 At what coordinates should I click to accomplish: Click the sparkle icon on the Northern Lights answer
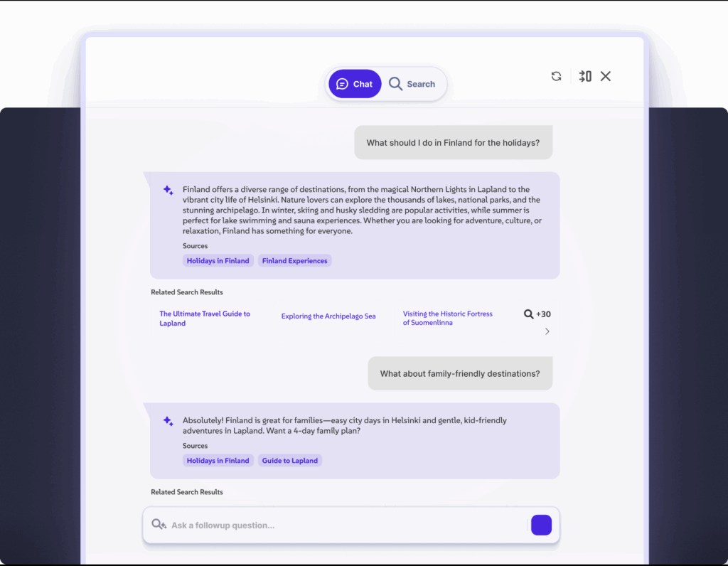pos(168,191)
